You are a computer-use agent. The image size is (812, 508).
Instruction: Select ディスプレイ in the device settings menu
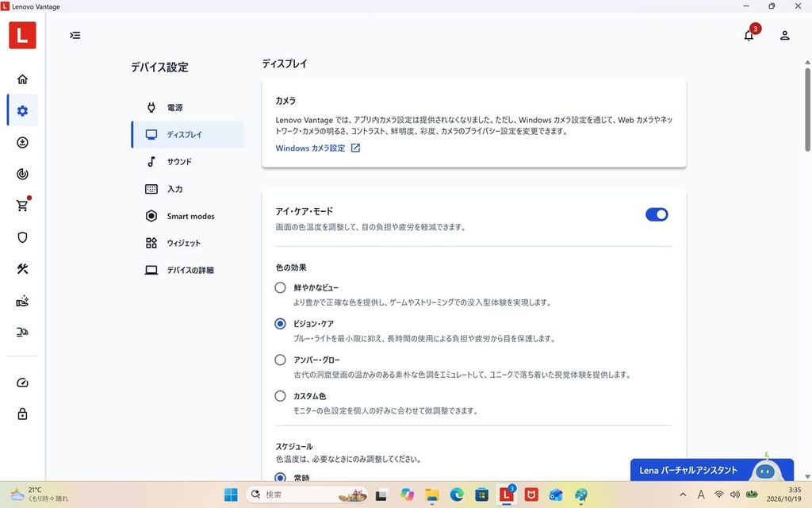click(x=187, y=135)
